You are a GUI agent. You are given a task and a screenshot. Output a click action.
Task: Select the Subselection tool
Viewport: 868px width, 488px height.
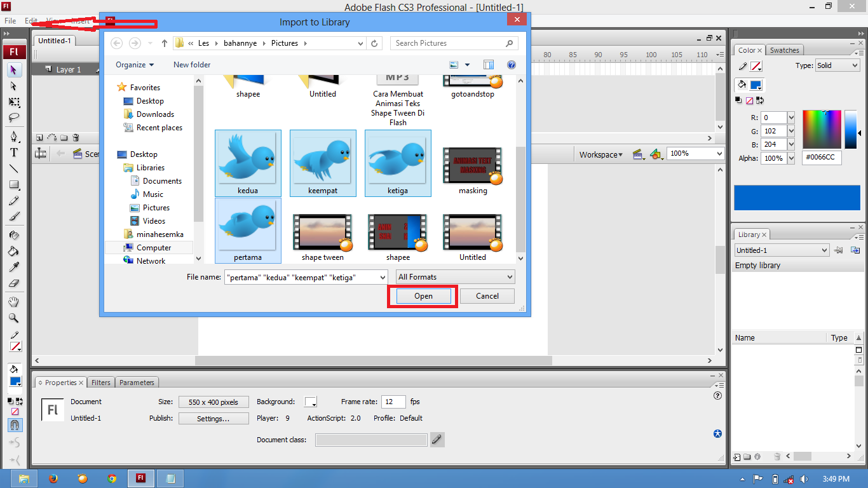click(14, 86)
